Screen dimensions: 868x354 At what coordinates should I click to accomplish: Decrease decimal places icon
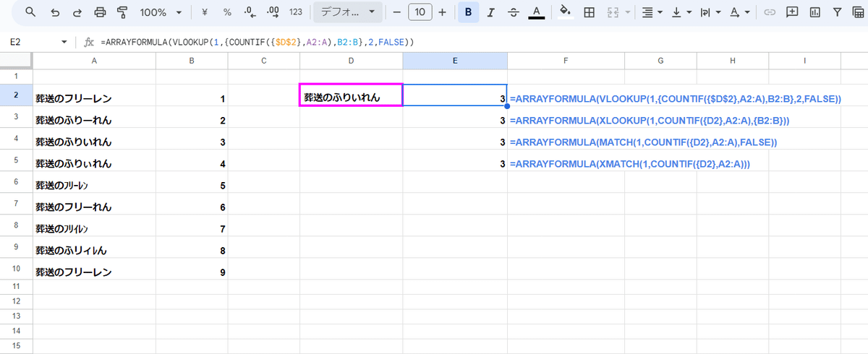tap(250, 12)
